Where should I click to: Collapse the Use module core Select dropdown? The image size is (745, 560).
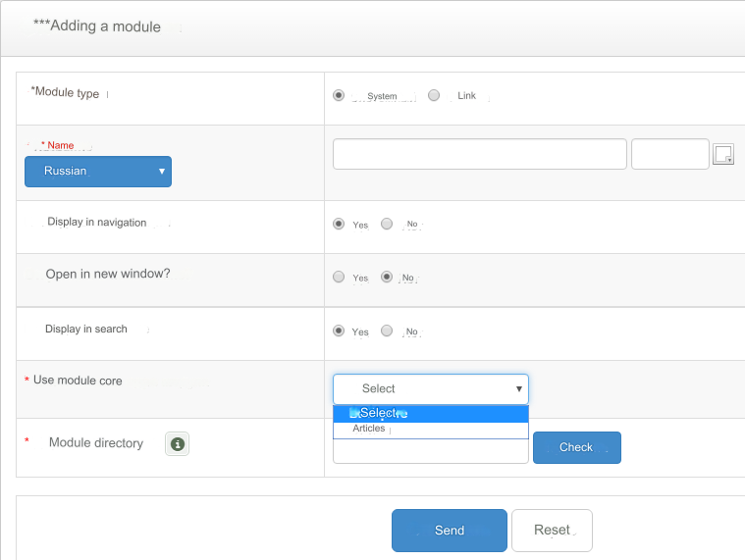(x=430, y=389)
